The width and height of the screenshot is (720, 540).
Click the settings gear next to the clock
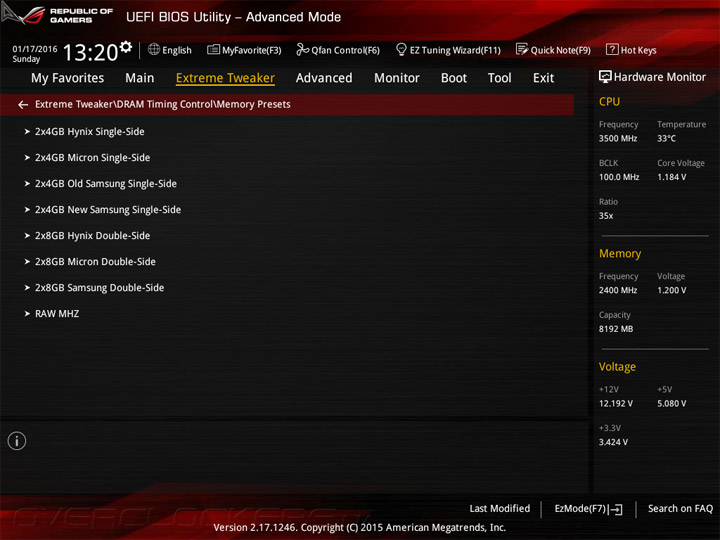click(126, 47)
